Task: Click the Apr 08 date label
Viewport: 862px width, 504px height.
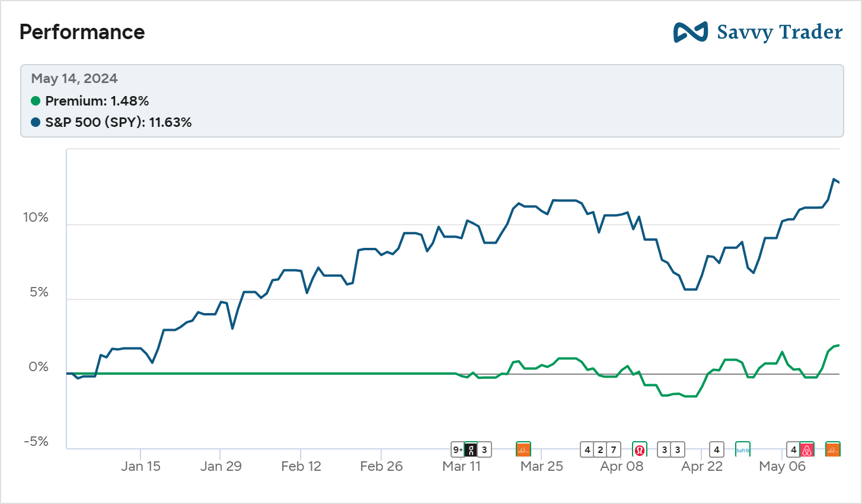Action: [x=622, y=466]
